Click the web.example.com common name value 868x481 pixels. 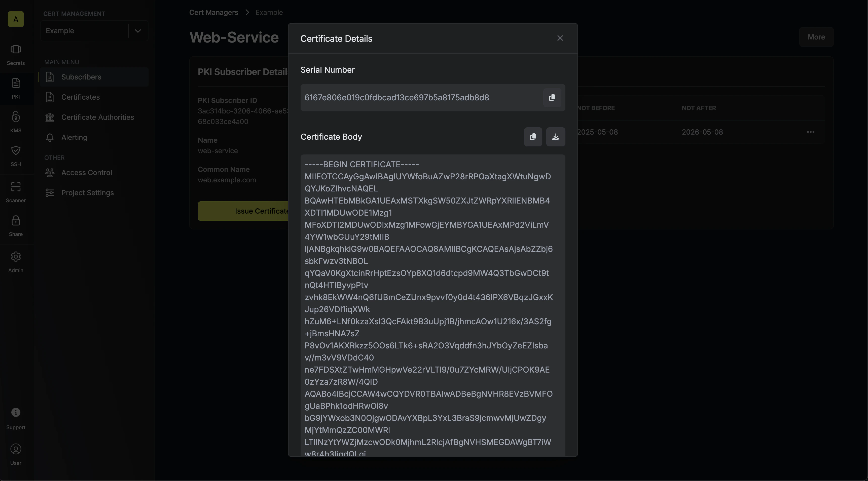tap(227, 180)
